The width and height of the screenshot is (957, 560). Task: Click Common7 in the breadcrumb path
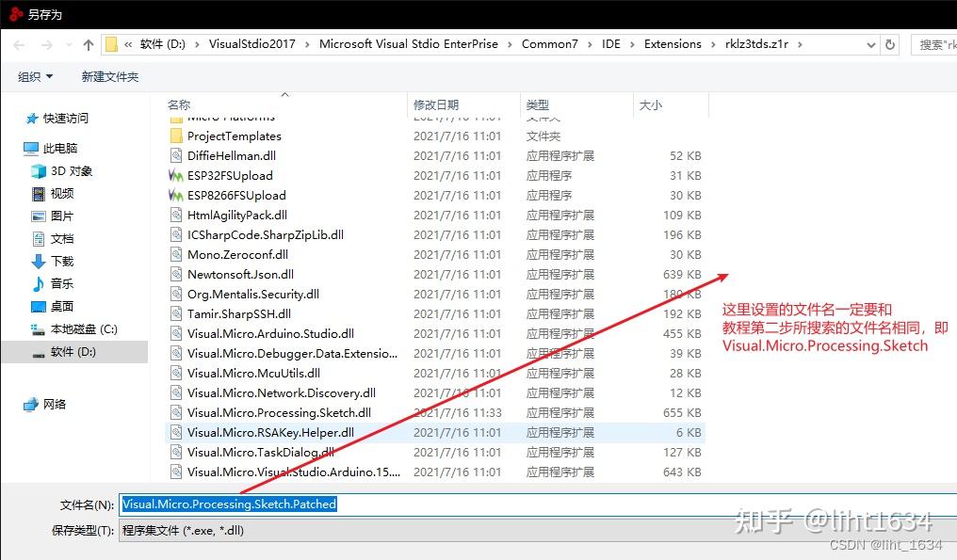550,43
